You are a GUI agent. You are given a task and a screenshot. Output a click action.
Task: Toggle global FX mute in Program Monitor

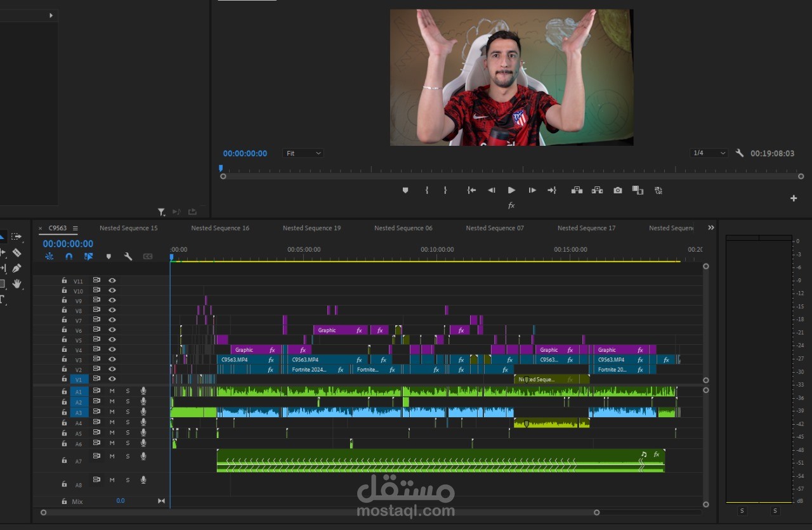pos(511,205)
